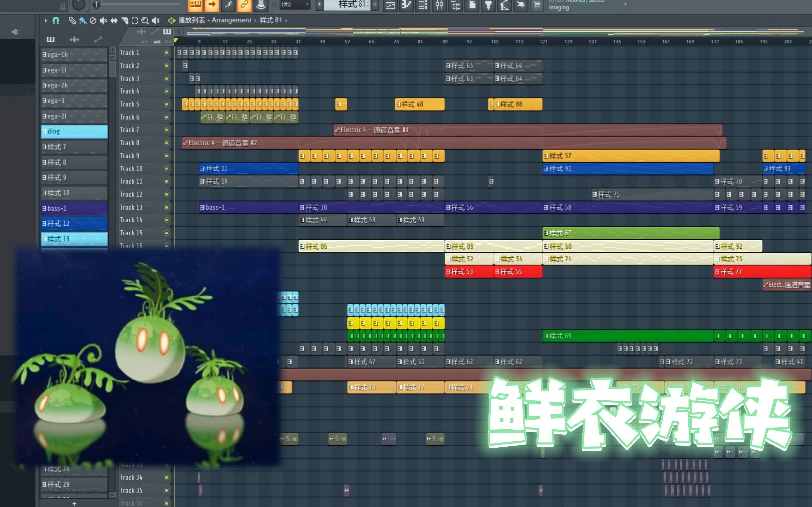Screen dimensions: 812x507
Task: Click the small audio filter above tracks
Action: click(142, 31)
